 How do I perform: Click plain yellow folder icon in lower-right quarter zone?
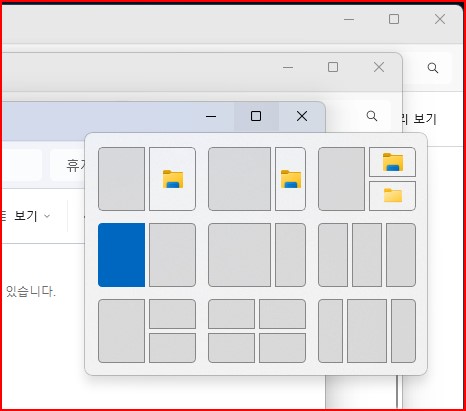(393, 195)
